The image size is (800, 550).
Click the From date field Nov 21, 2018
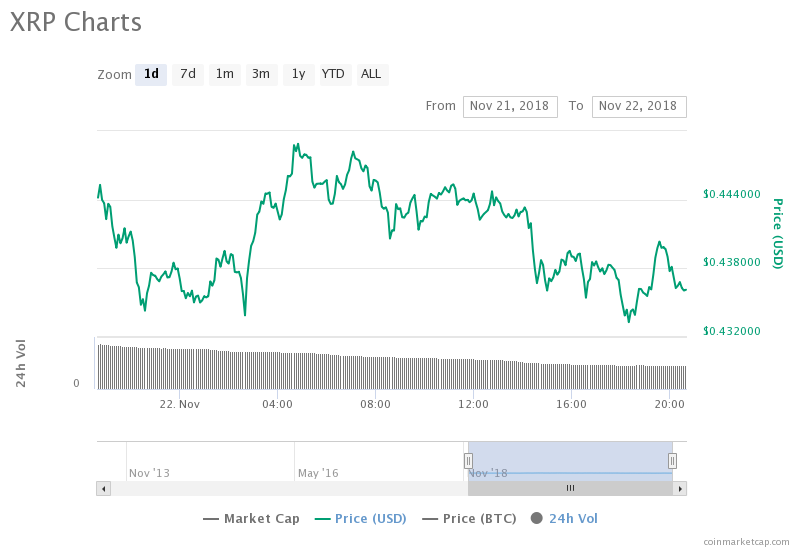[x=510, y=107]
